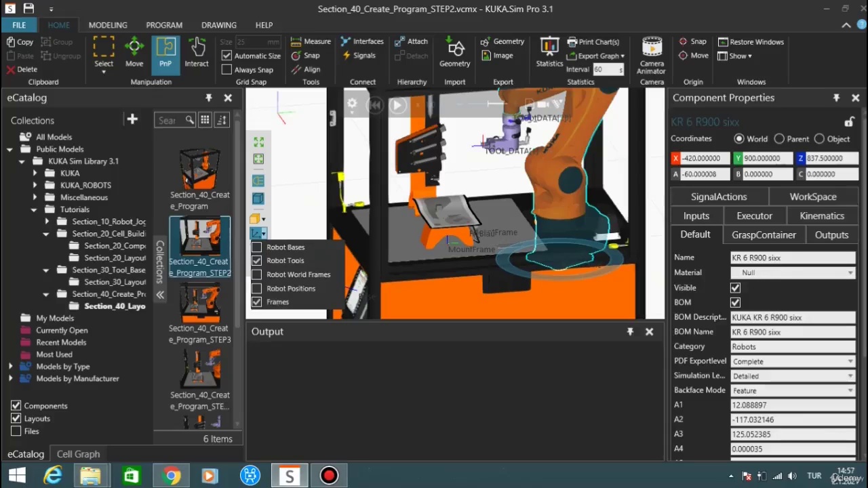
Task: Click Restore Windows
Action: (x=751, y=41)
